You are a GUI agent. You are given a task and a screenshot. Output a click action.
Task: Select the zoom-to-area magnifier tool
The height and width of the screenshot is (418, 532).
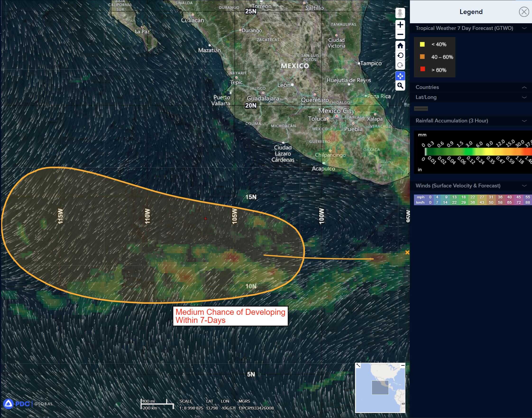(x=400, y=86)
